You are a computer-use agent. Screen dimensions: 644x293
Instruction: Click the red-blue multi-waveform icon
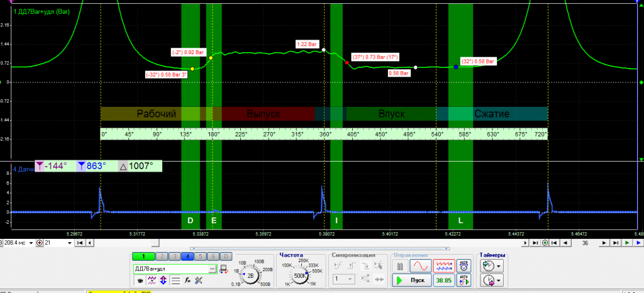444,266
